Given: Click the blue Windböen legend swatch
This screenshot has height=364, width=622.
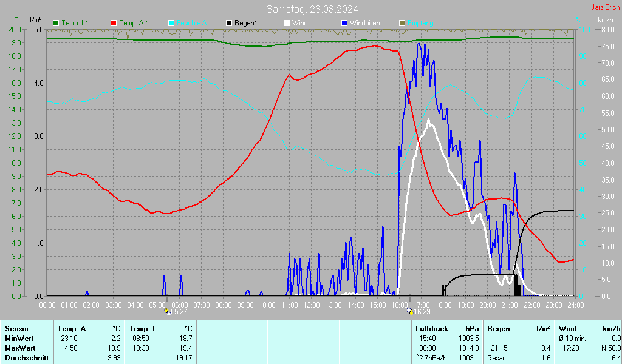Looking at the screenshot, I should 344,24.
